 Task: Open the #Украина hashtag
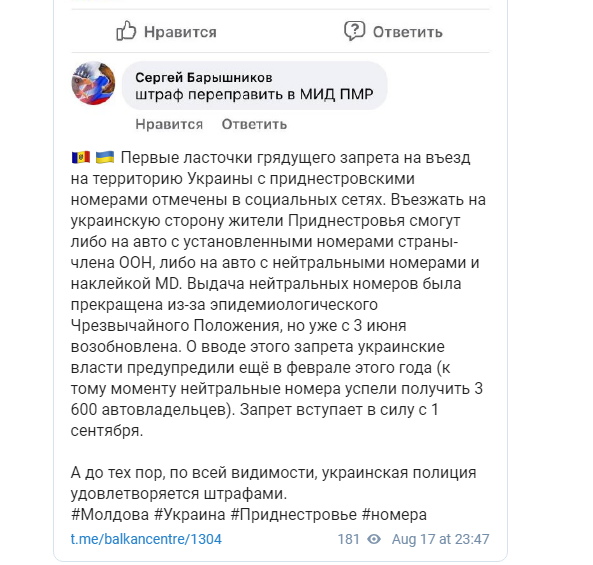point(189,514)
